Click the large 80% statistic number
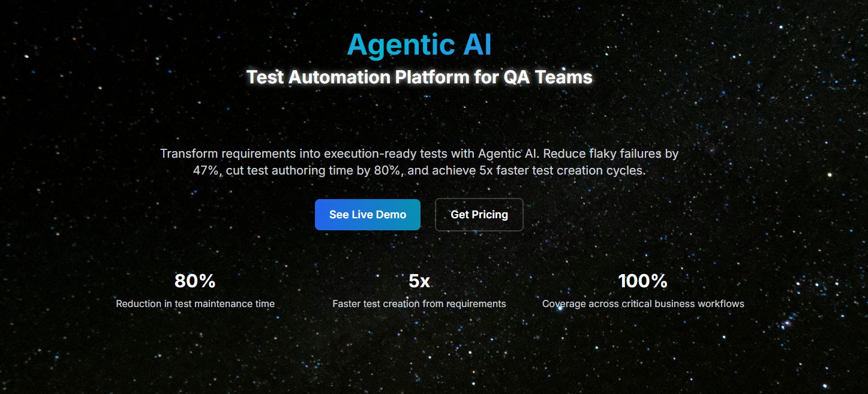This screenshot has width=868, height=394. tap(195, 281)
